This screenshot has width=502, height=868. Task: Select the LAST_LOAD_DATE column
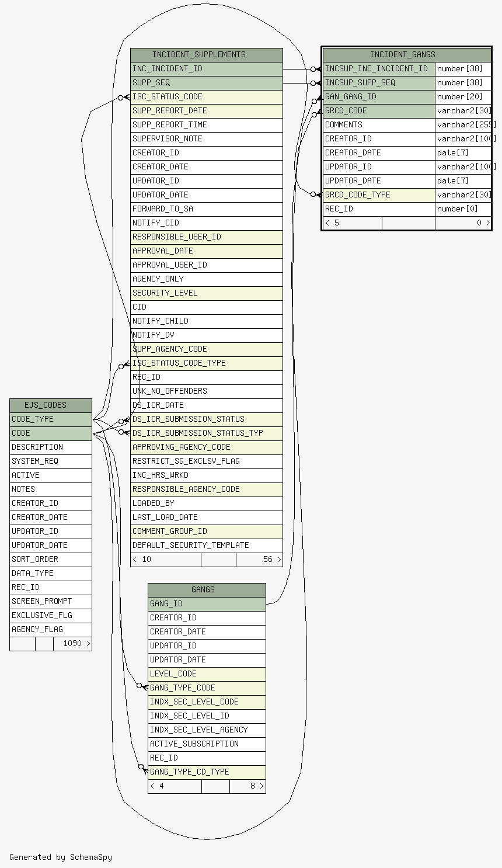pos(207,518)
